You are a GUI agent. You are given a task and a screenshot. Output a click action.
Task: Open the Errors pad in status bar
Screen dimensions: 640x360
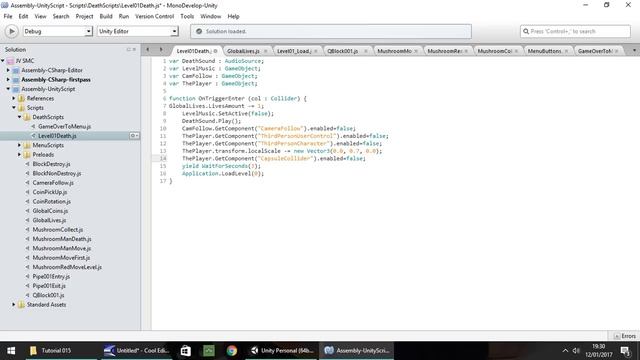point(625,336)
